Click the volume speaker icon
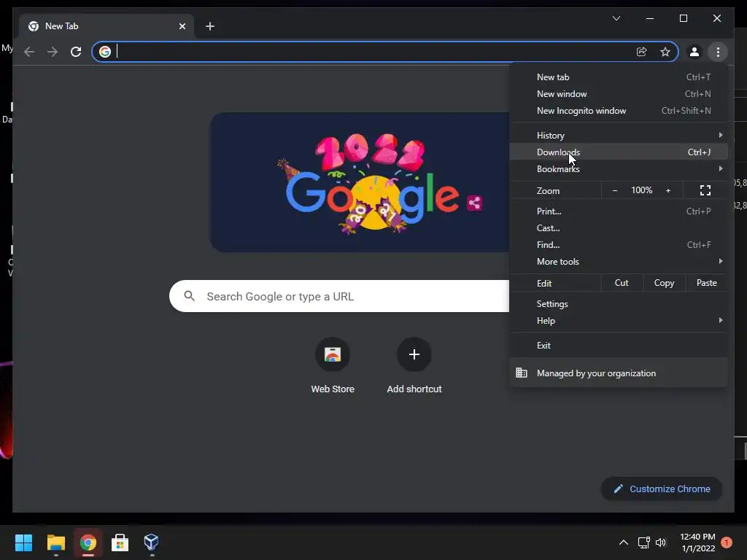The width and height of the screenshot is (747, 560). (661, 542)
